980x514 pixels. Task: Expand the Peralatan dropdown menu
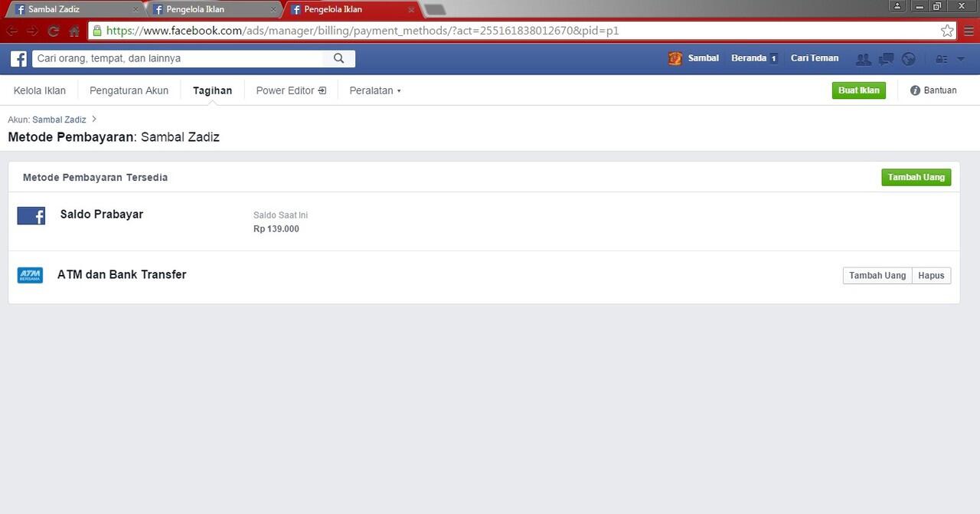pos(375,90)
